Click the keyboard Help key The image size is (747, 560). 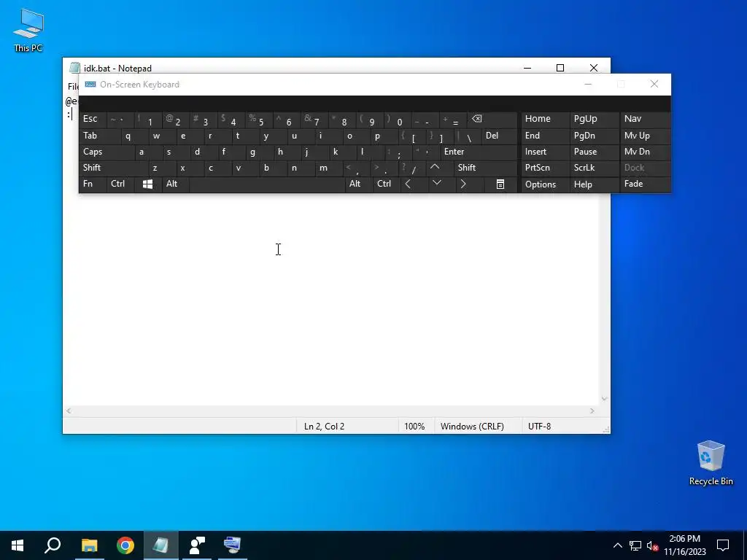coord(594,184)
